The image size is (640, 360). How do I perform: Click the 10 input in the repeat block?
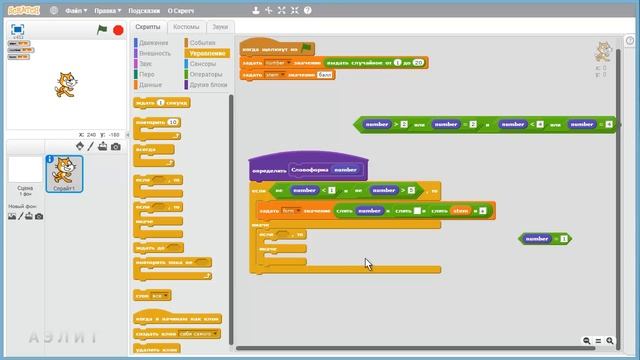coord(173,122)
